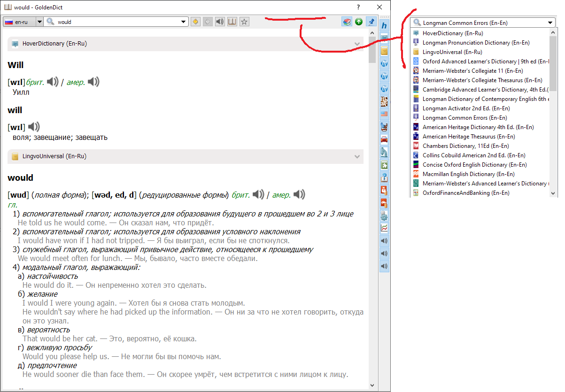Toggle the pin icon to keep window on top

coord(371,21)
